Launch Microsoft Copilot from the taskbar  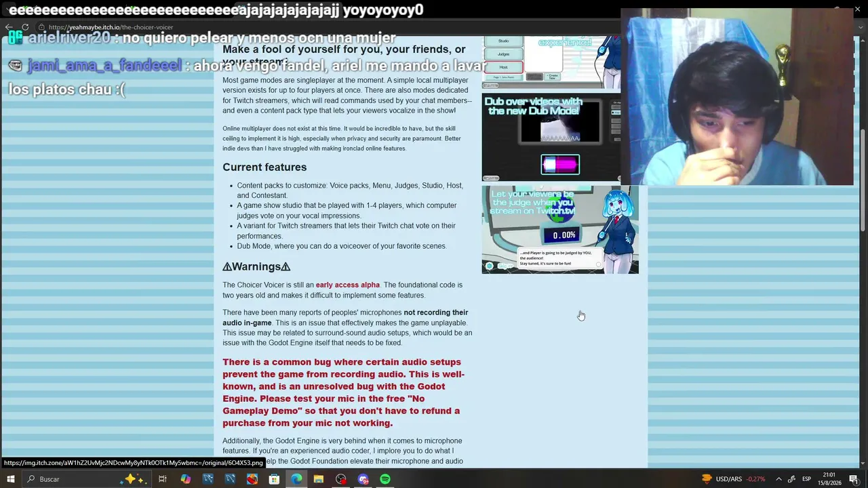coord(185,479)
